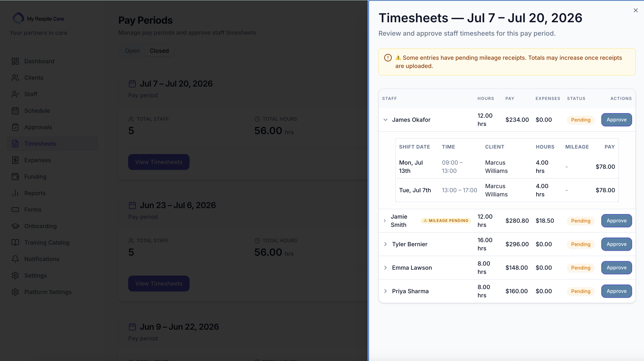
Task: Click the Staff user-check icon
Action: pos(15,94)
